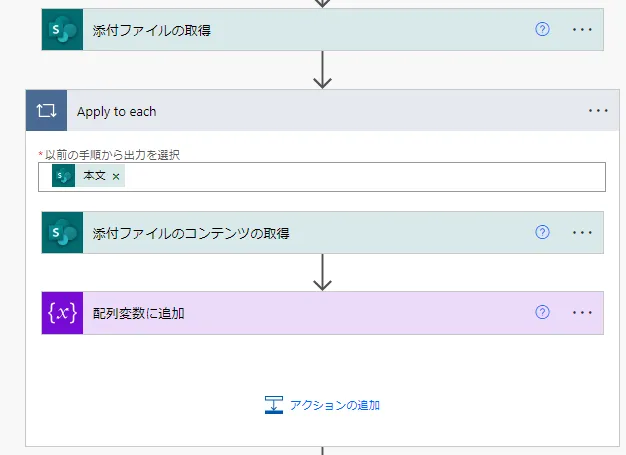Expand the 添付ファイルの取得 action card

point(300,30)
